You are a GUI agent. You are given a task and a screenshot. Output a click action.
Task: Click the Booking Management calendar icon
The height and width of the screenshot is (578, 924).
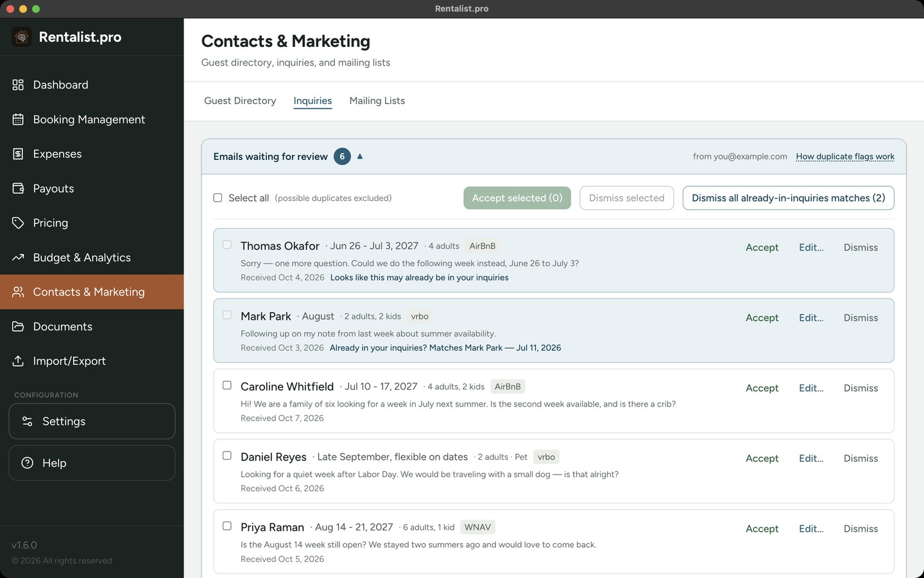[18, 119]
